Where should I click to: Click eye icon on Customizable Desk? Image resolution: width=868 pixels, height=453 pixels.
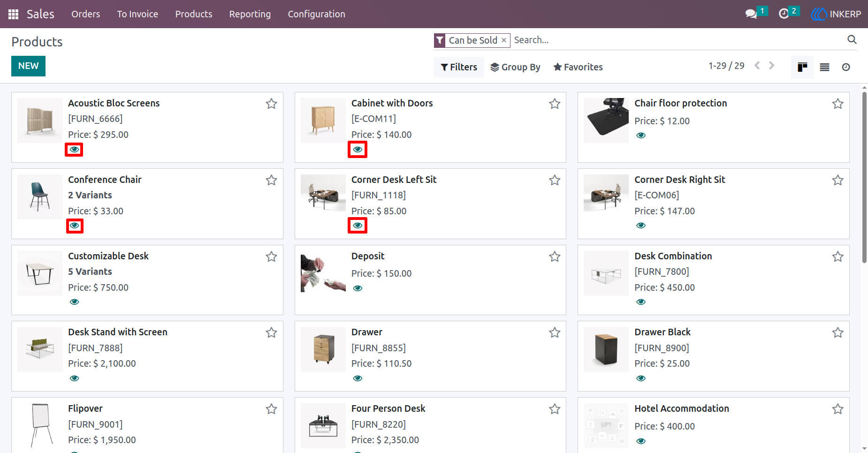pyautogui.click(x=74, y=302)
